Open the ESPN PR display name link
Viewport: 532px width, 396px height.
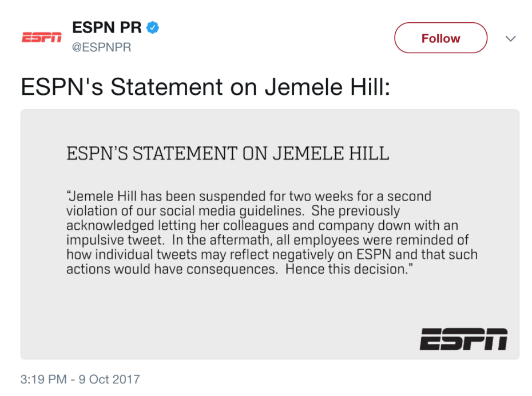point(106,27)
